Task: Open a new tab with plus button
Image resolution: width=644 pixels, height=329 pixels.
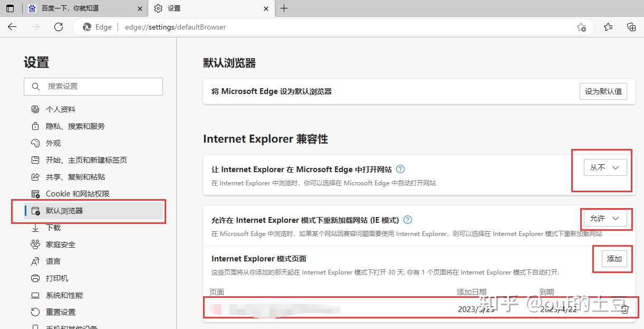Action: coord(284,8)
